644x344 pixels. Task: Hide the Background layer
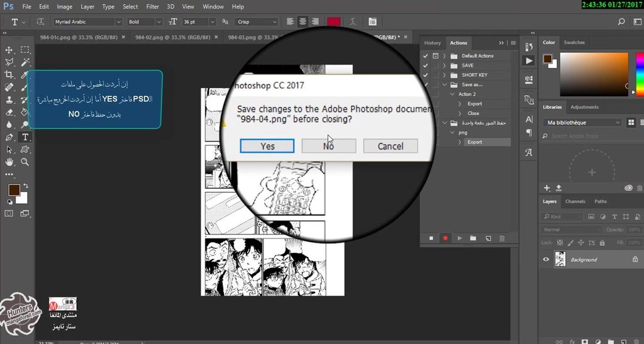tap(546, 260)
